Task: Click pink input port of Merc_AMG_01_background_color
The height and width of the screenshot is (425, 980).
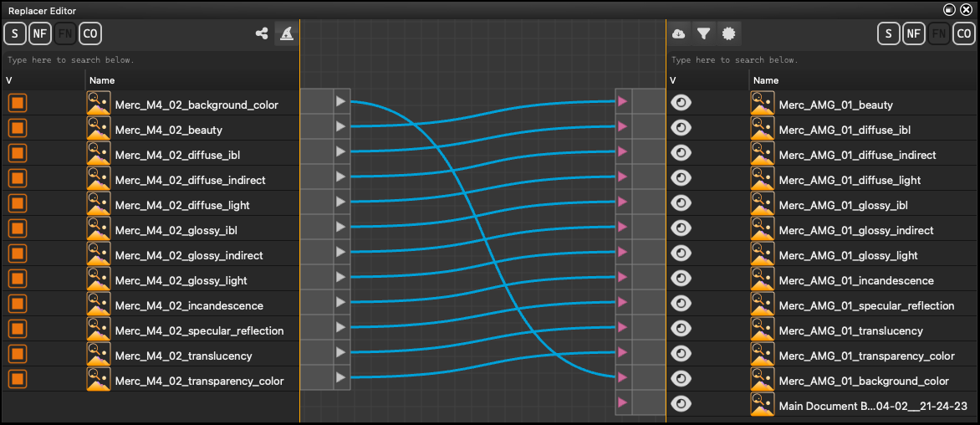Action: [x=622, y=376]
